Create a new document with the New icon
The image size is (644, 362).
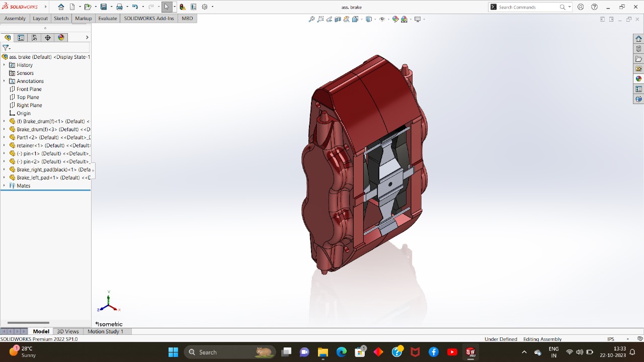pos(72,7)
